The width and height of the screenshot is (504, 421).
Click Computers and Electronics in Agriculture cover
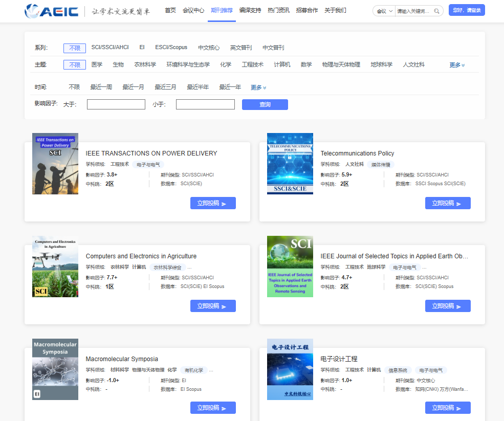point(55,267)
